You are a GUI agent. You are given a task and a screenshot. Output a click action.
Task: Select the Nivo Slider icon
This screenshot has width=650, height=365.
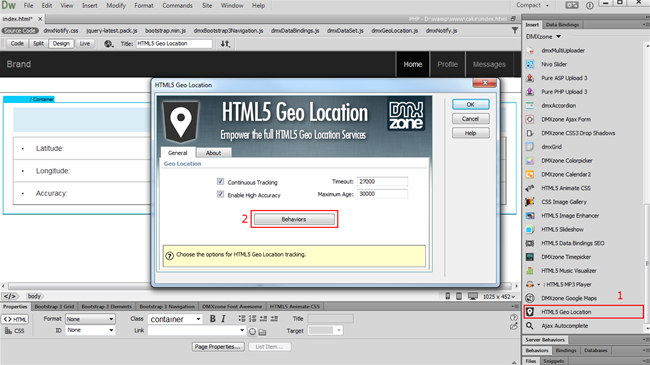[x=530, y=64]
